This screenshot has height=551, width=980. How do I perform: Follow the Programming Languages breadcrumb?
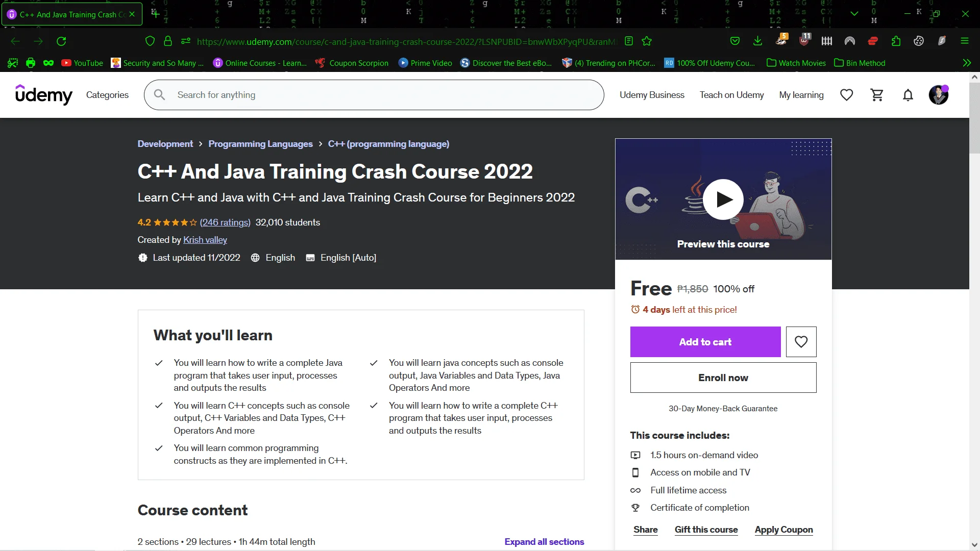click(260, 144)
